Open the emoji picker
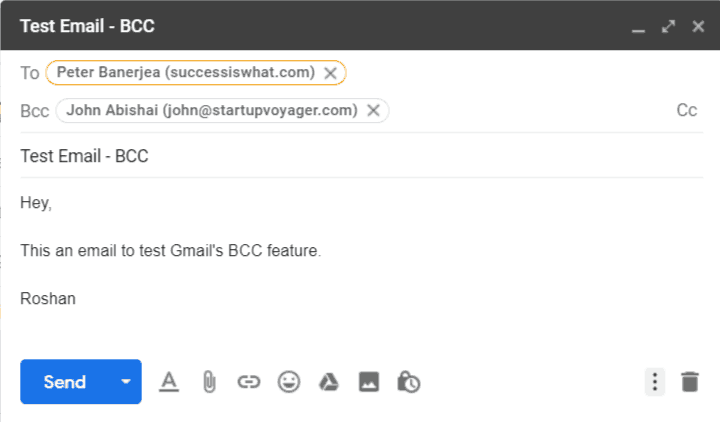This screenshot has height=422, width=720. (x=289, y=381)
